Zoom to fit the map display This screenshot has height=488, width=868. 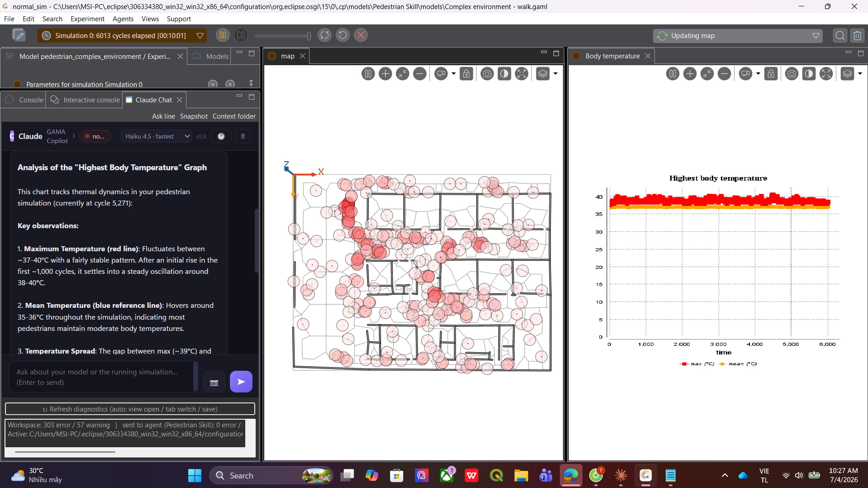[402, 74]
